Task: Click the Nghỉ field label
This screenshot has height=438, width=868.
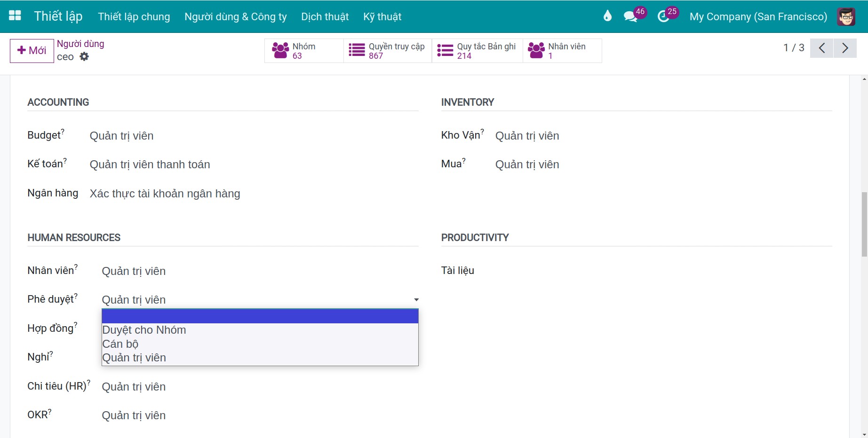Action: click(40, 357)
